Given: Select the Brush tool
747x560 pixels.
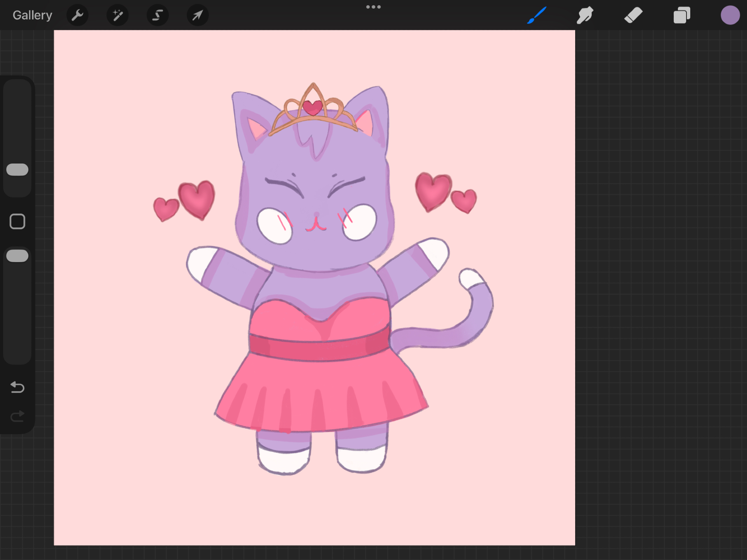Looking at the screenshot, I should [x=537, y=15].
